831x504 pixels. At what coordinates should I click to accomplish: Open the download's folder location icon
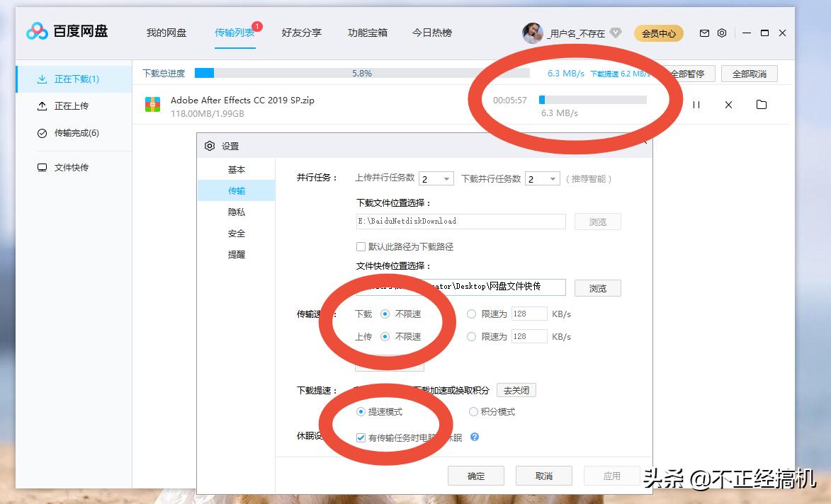[762, 104]
